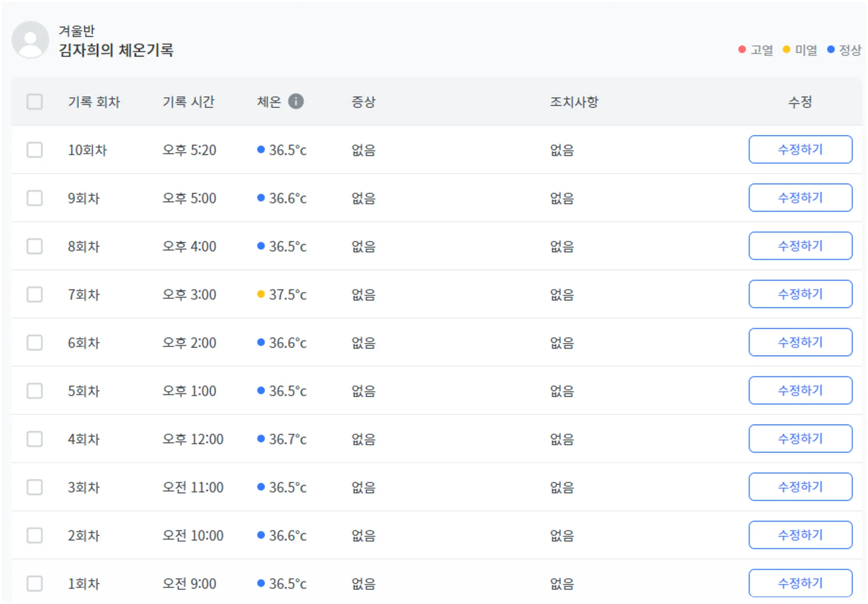
Task: Click the 기록 회차 column header
Action: [94, 102]
